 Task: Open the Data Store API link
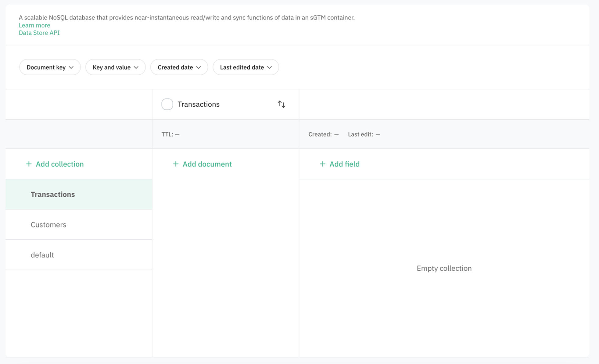39,33
